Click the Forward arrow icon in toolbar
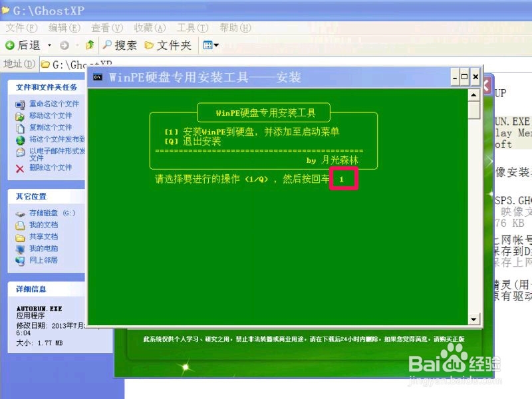 click(64, 45)
